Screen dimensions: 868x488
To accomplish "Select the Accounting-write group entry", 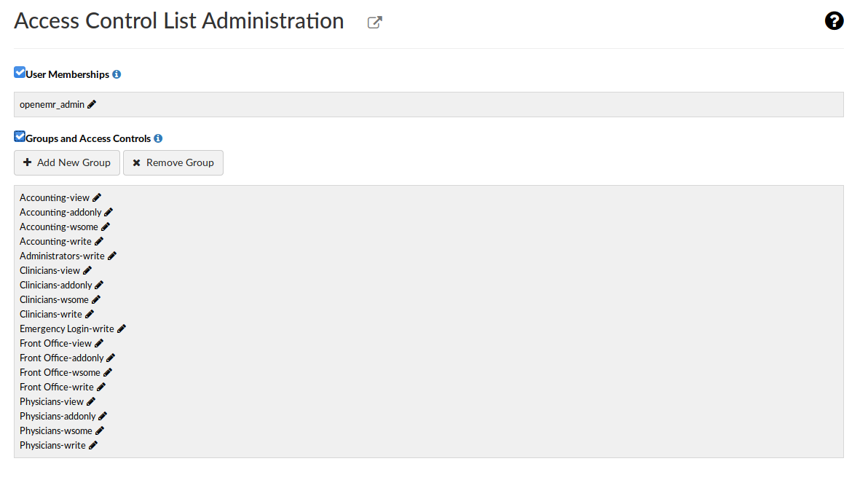I will (55, 241).
